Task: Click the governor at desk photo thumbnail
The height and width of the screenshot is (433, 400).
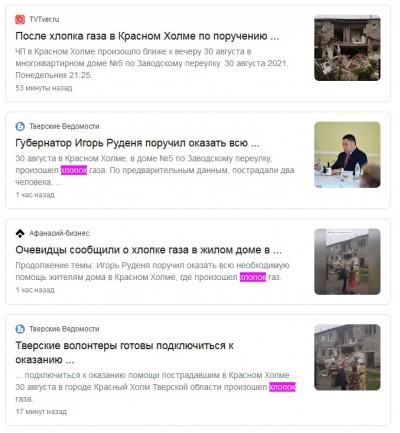Action: coord(347,155)
